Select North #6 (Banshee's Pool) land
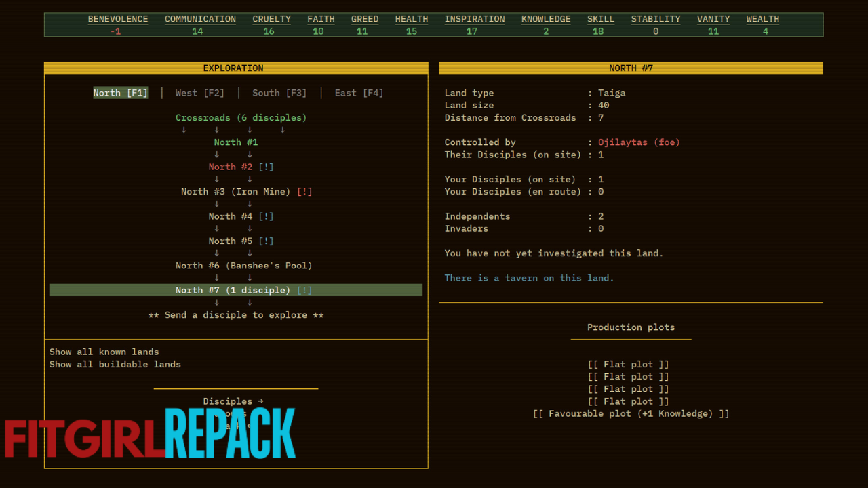 tap(243, 266)
